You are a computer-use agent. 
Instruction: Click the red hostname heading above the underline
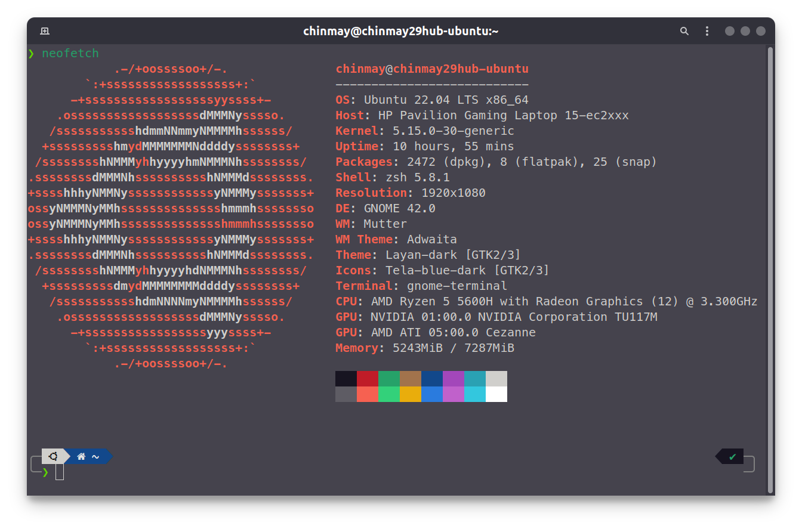(x=431, y=69)
